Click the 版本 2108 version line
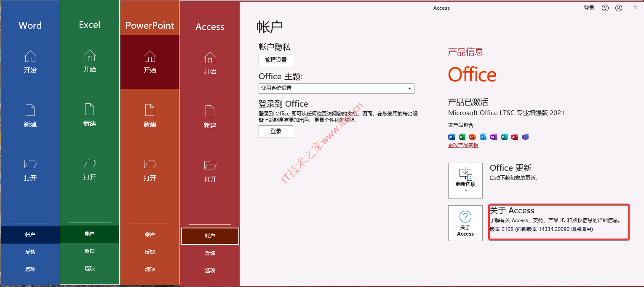The image size is (644, 287). click(x=541, y=229)
